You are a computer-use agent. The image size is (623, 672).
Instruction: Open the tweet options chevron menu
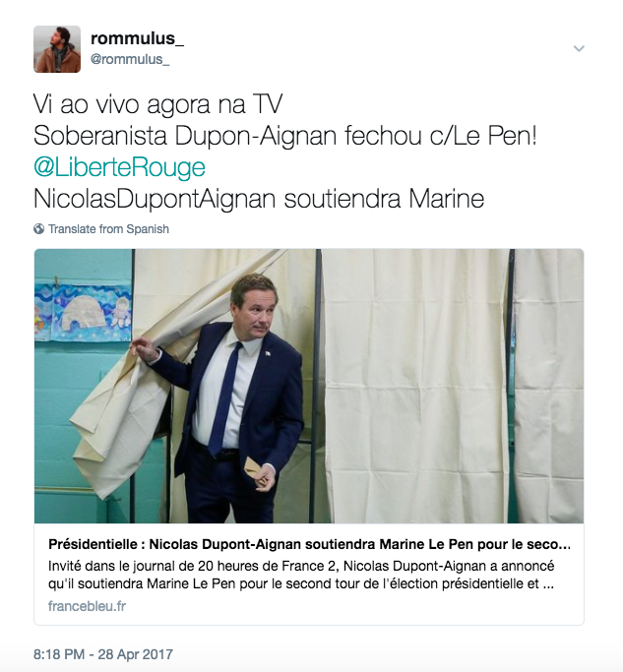[579, 49]
